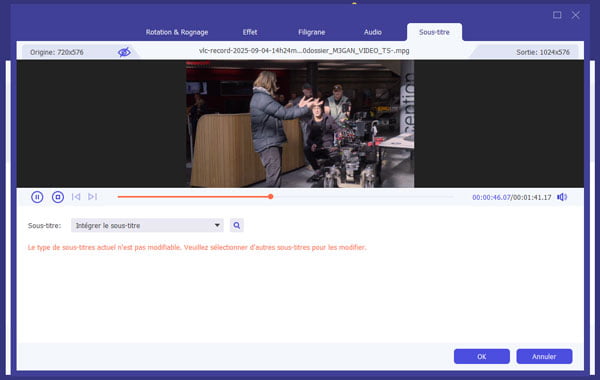600x380 pixels.
Task: Stop the video preview
Action: 58,197
